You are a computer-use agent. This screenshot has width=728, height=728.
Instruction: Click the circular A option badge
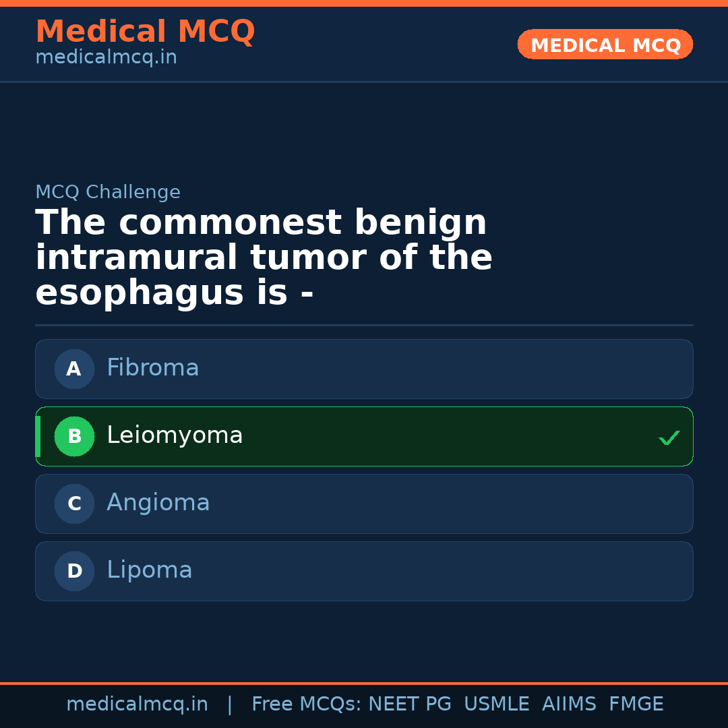pos(74,369)
